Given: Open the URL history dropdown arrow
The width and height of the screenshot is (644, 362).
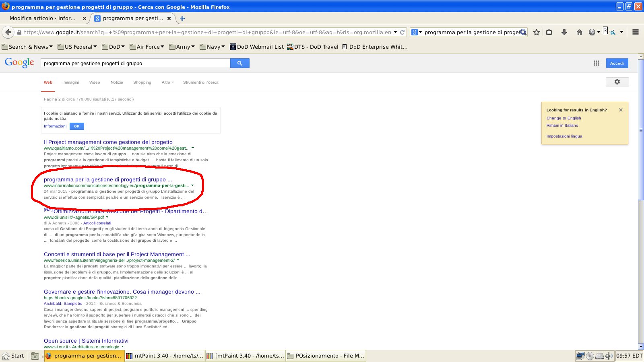Looking at the screenshot, I should [395, 32].
